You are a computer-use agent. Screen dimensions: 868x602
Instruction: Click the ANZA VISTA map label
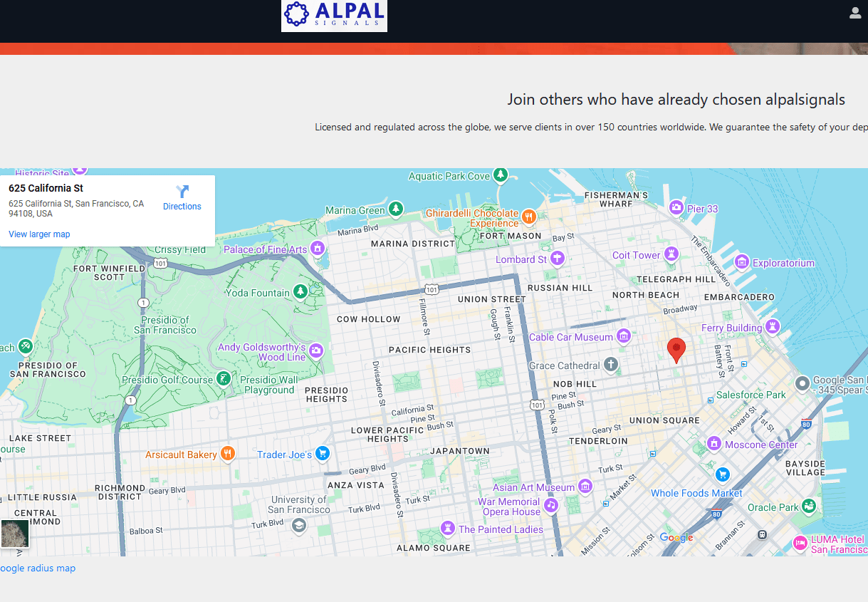pyautogui.click(x=356, y=485)
